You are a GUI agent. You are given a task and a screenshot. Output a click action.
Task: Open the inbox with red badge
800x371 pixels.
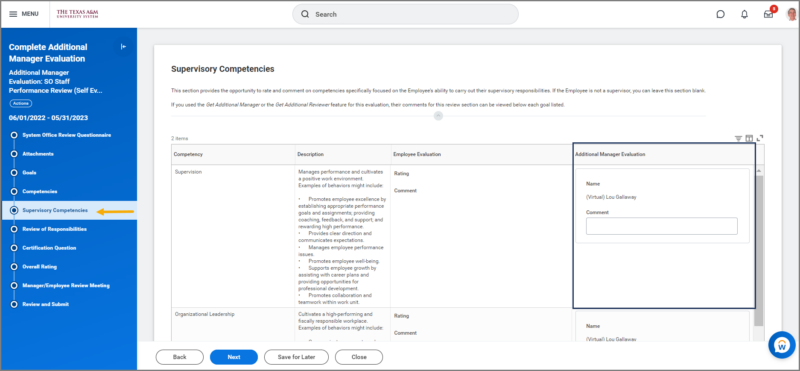[x=769, y=14]
